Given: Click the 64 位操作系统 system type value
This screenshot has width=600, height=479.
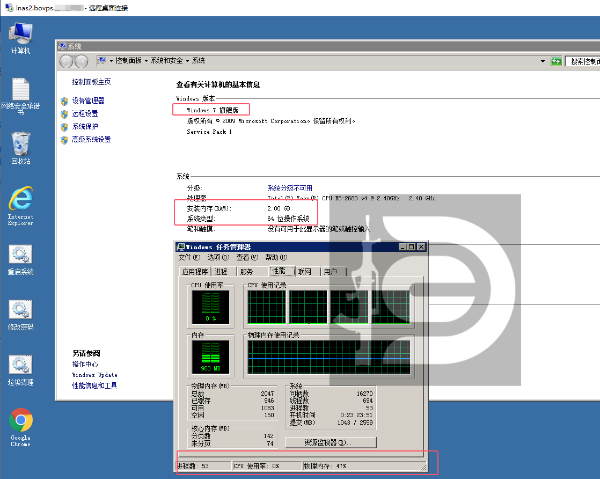Looking at the screenshot, I should tap(288, 219).
